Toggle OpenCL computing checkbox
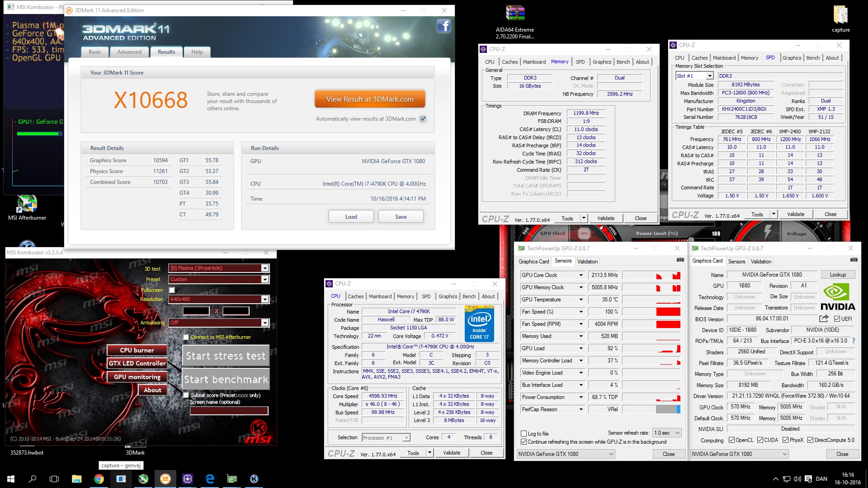 [x=732, y=440]
